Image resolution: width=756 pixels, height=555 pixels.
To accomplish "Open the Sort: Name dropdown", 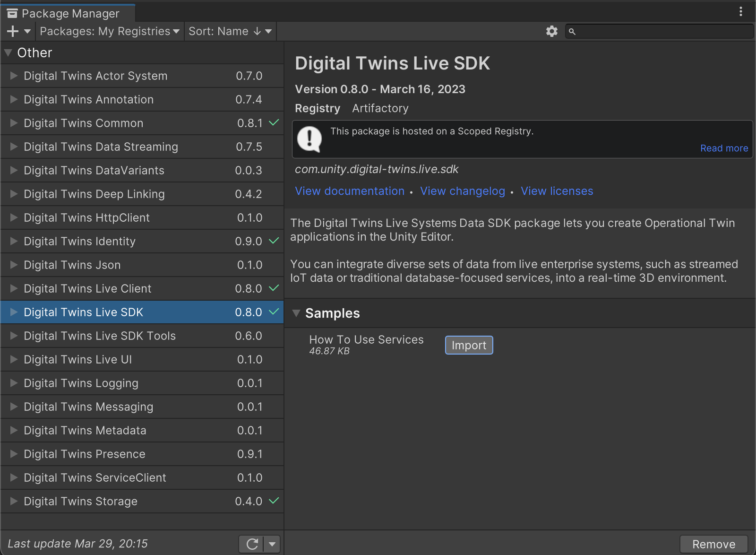I will (x=230, y=31).
